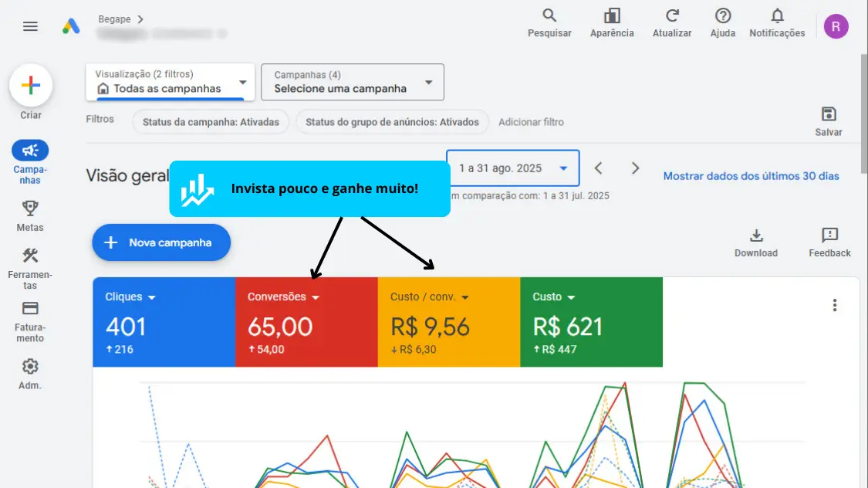Image resolution: width=868 pixels, height=488 pixels.
Task: Click the Salvar save icon
Action: tap(829, 114)
